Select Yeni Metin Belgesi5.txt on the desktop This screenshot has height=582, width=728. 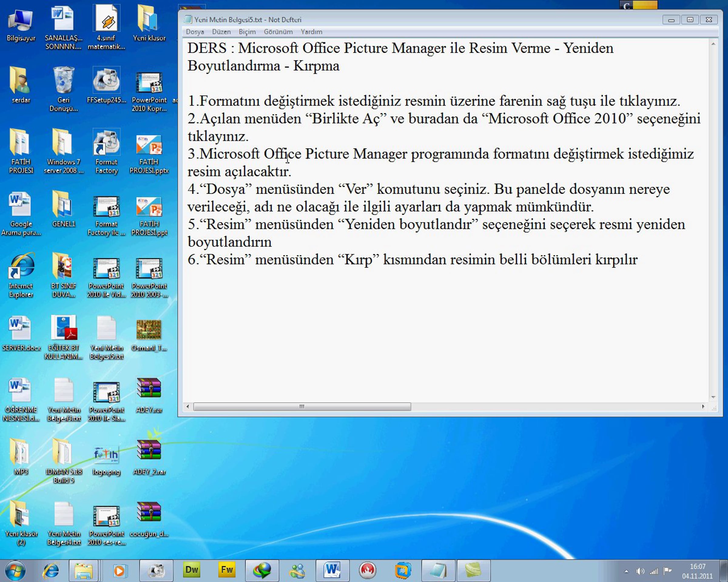tap(106, 337)
